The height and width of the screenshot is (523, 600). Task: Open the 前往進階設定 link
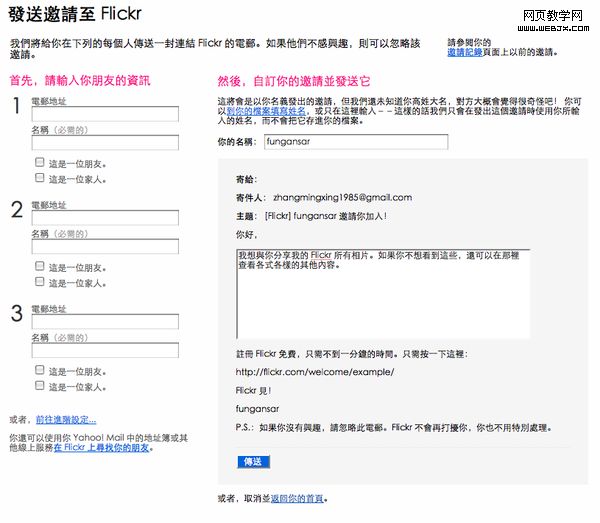(66, 419)
